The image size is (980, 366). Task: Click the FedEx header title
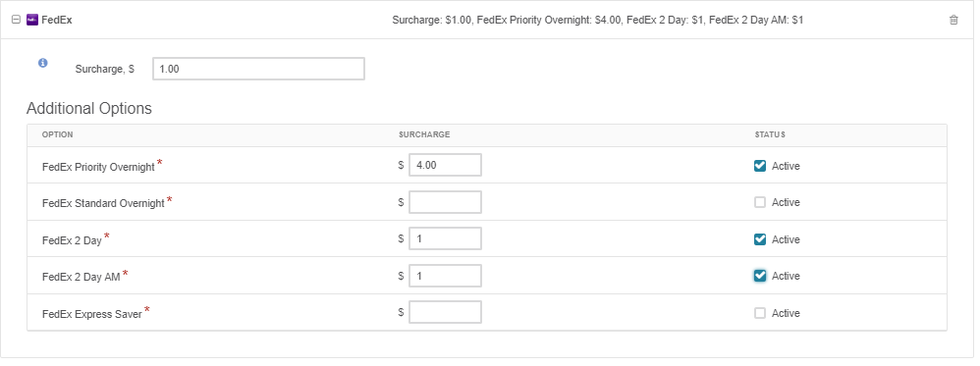(x=56, y=20)
